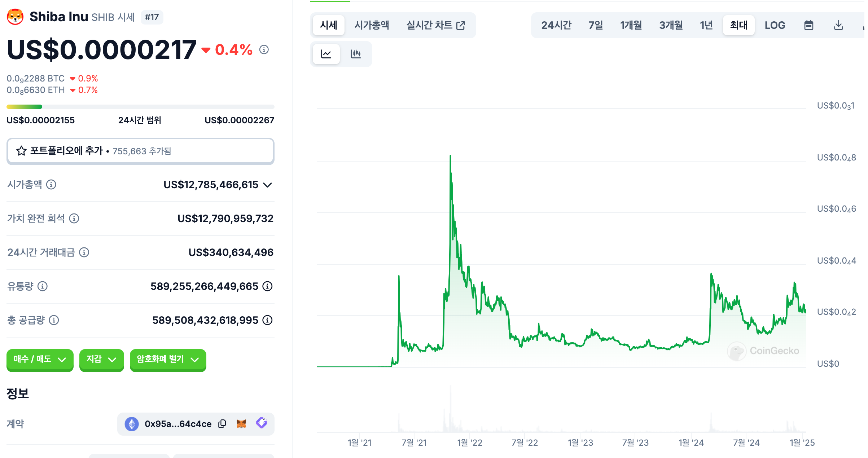Toggle LOG scale on the chart
The image size is (868, 458).
(x=775, y=25)
